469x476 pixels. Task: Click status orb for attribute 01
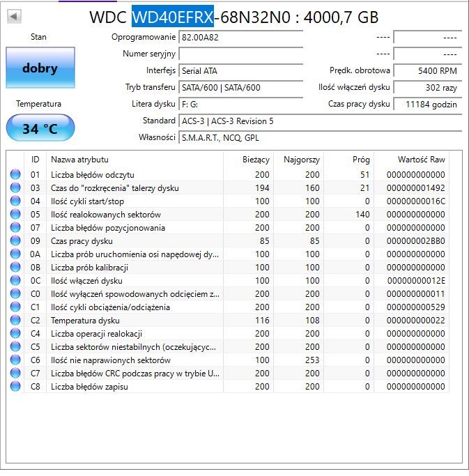pyautogui.click(x=15, y=174)
